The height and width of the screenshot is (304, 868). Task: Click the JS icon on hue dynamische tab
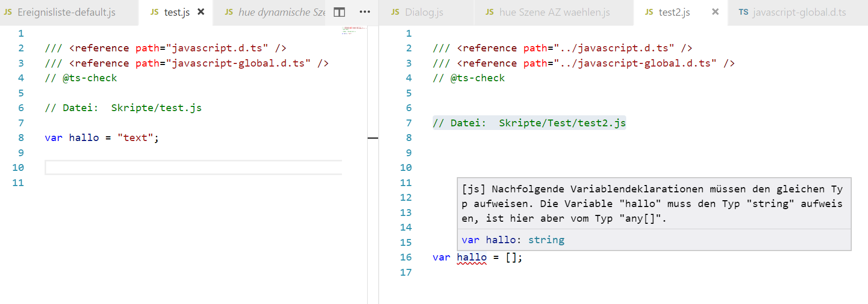coord(229,12)
